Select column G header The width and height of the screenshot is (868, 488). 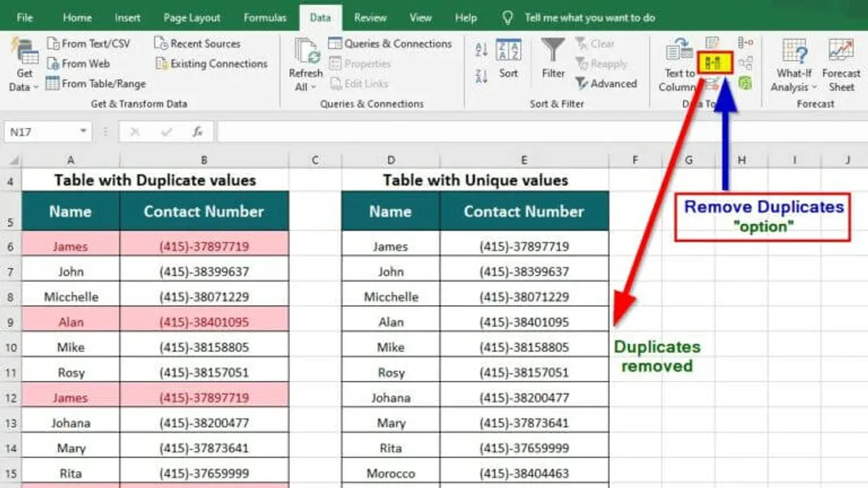click(x=689, y=160)
